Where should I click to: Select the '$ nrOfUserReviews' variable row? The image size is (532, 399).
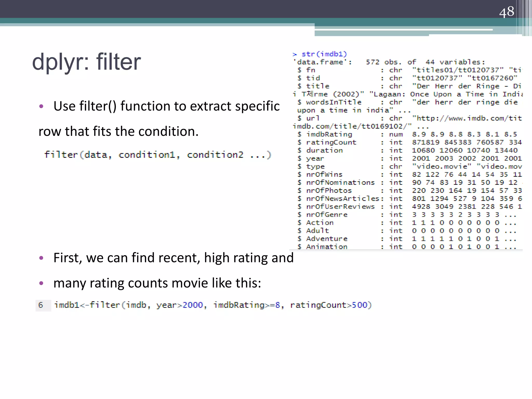tap(409, 207)
